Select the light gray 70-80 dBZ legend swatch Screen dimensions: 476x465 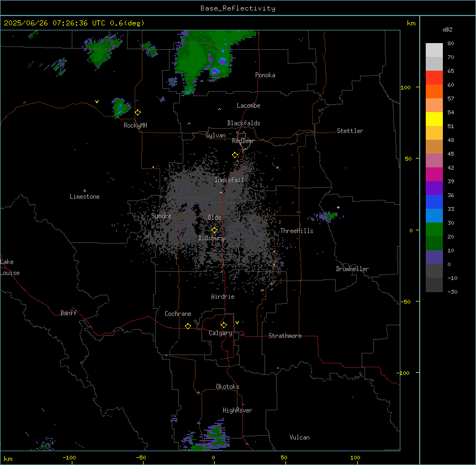(434, 50)
